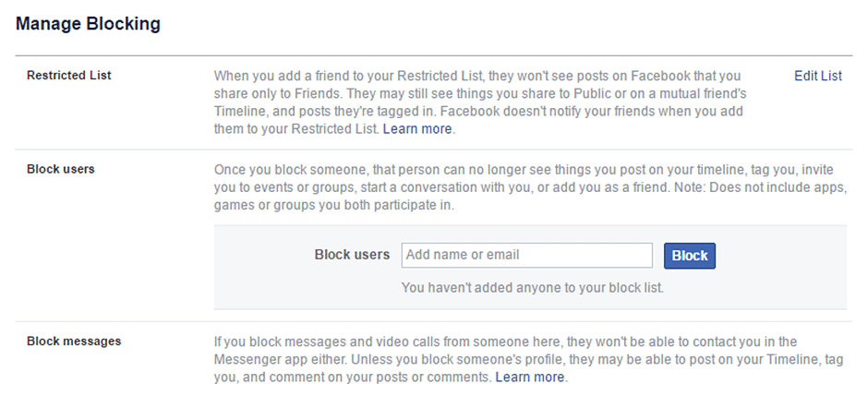Click the empty block list notice text
Image resolution: width=868 pixels, height=396 pixels.
pyautogui.click(x=533, y=288)
